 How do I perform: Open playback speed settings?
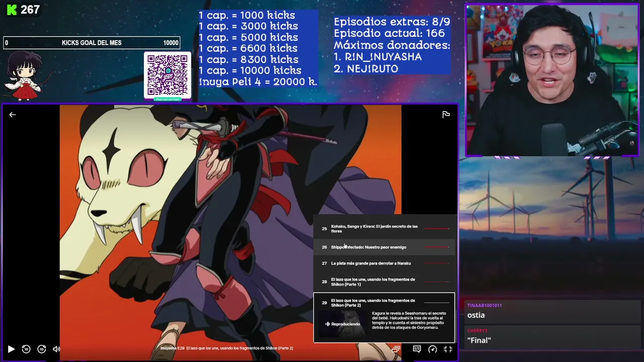(433, 349)
